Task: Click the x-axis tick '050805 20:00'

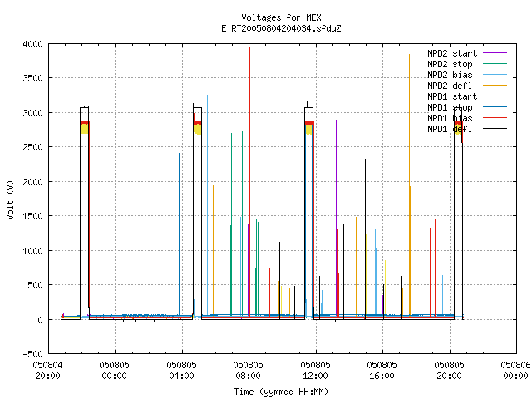Action: click(449, 371)
